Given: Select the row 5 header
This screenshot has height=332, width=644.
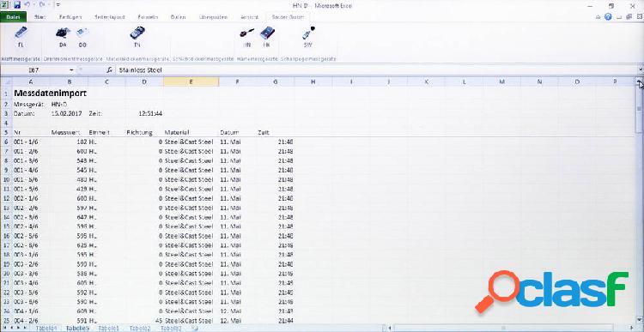Looking at the screenshot, I should click(x=6, y=133).
